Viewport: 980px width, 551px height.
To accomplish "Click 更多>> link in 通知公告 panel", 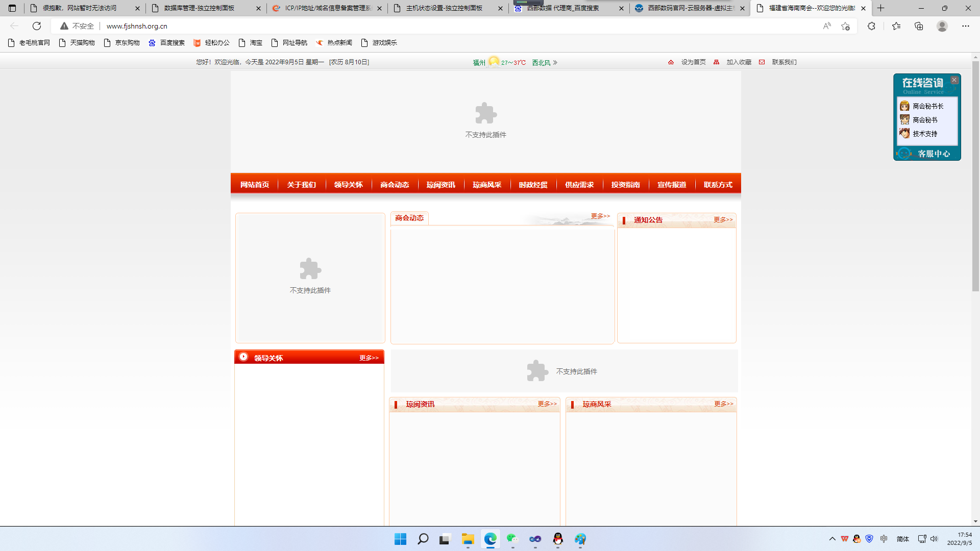I will pyautogui.click(x=723, y=220).
